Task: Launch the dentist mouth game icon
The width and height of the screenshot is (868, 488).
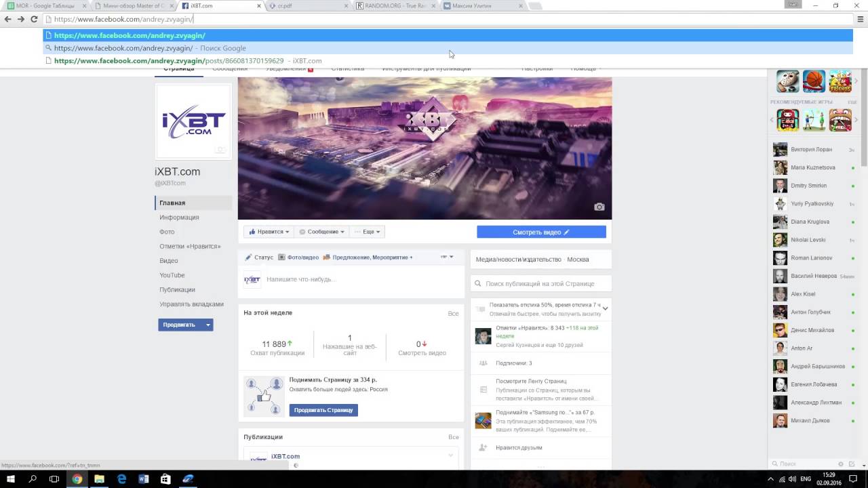Action: [x=840, y=120]
